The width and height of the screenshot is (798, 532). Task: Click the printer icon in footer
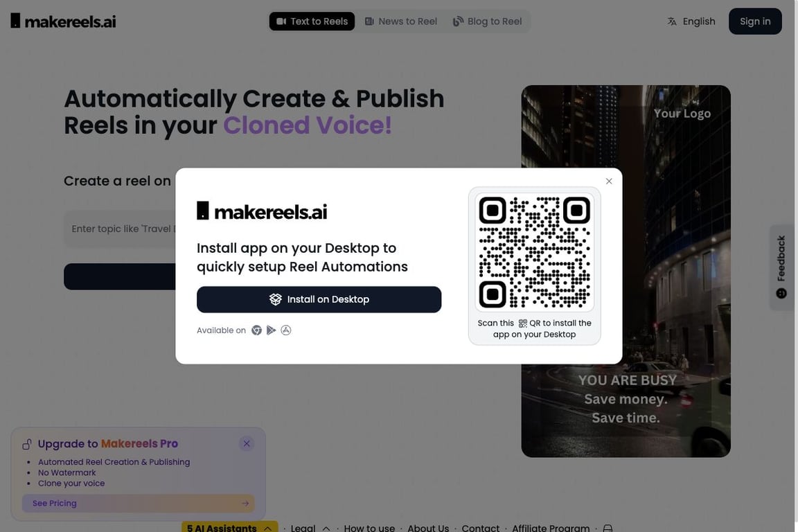point(608,528)
